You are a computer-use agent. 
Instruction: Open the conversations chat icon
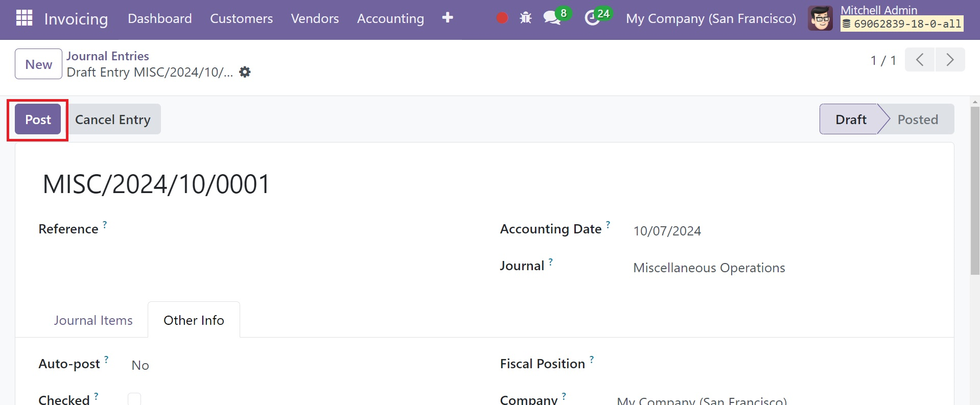click(552, 18)
